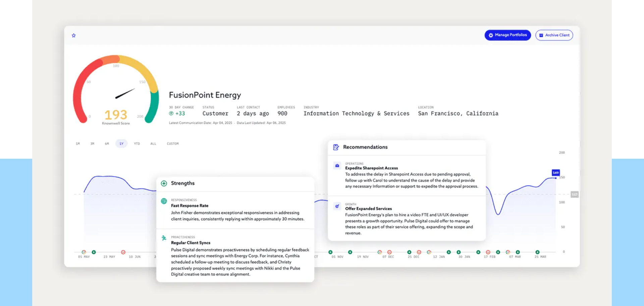Click the Proactiveness running figure icon
This screenshot has height=306, width=644.
point(164,238)
